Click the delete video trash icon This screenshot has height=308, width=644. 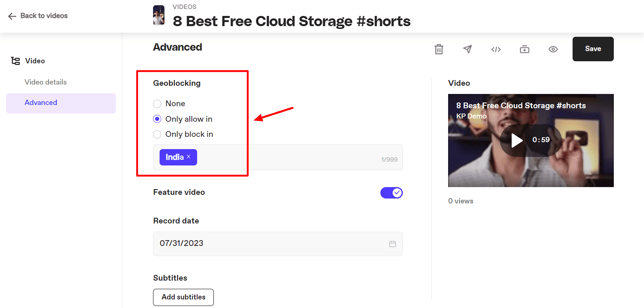(439, 49)
